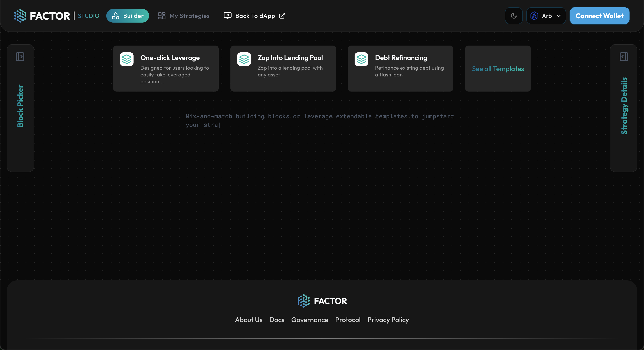This screenshot has width=644, height=350.
Task: Click Connect Wallet button
Action: (599, 16)
